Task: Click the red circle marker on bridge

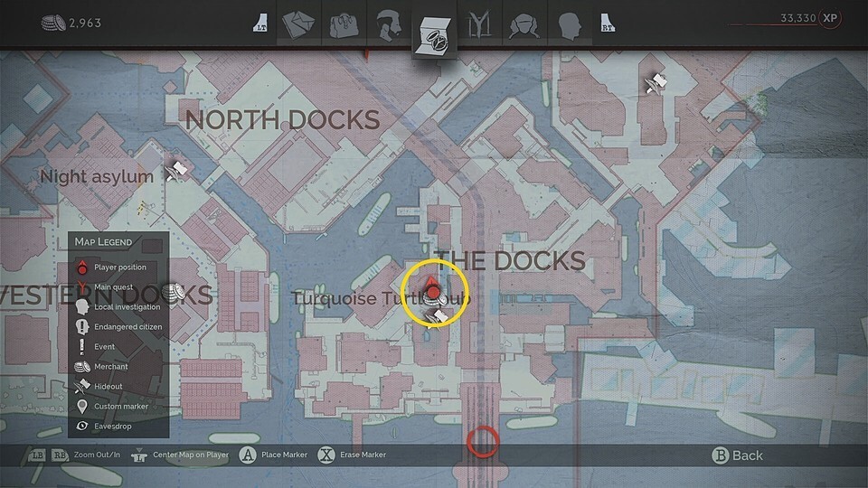Action: coord(483,441)
